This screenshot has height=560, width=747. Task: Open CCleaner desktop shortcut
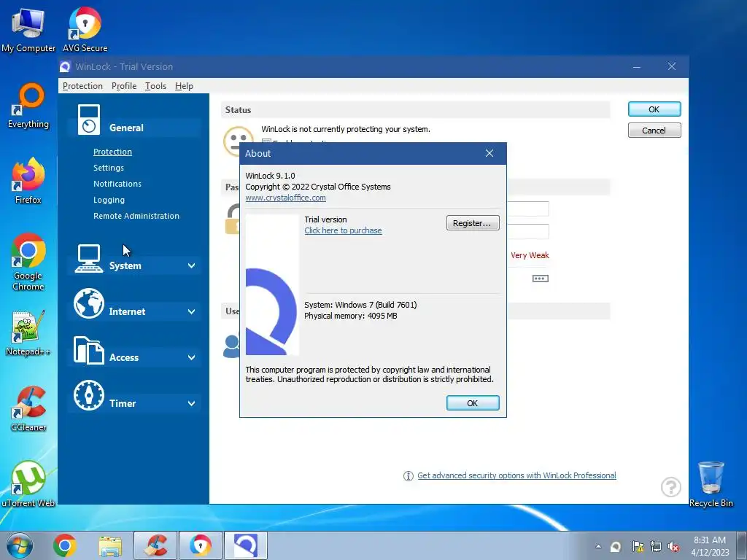point(28,408)
